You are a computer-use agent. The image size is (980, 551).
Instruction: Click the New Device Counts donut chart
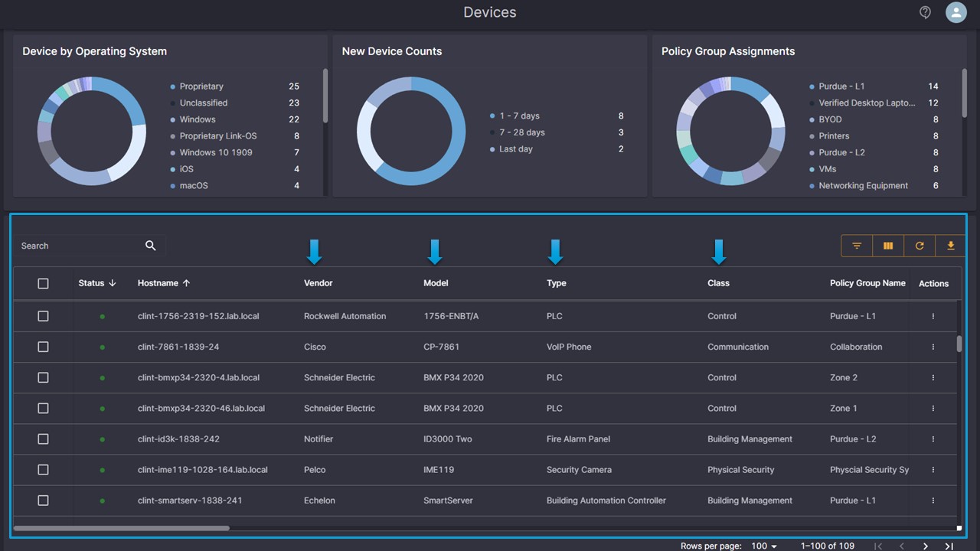click(411, 131)
